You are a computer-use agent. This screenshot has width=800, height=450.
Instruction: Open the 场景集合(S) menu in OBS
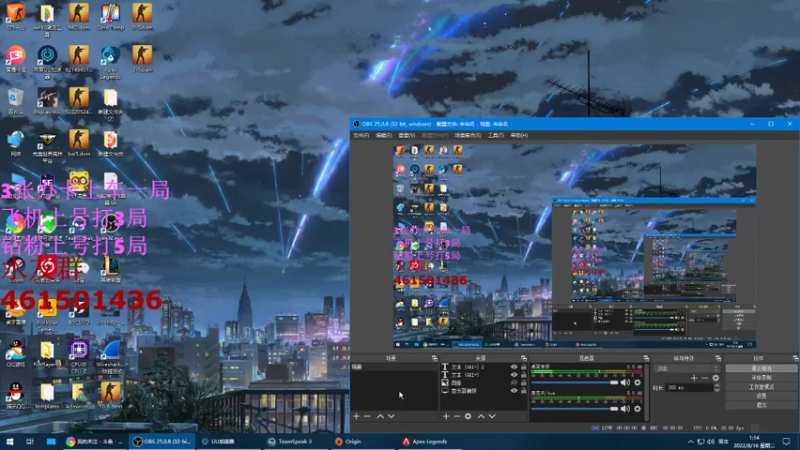pos(468,136)
